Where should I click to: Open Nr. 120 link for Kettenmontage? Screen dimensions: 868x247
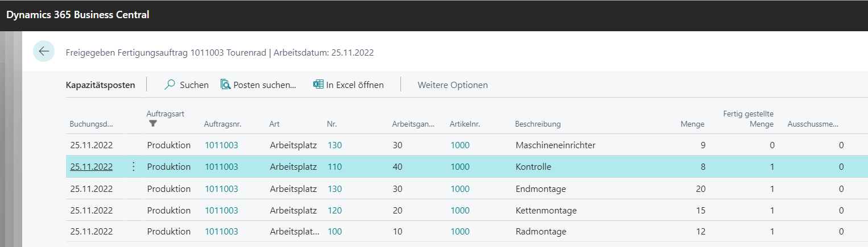pyautogui.click(x=335, y=211)
